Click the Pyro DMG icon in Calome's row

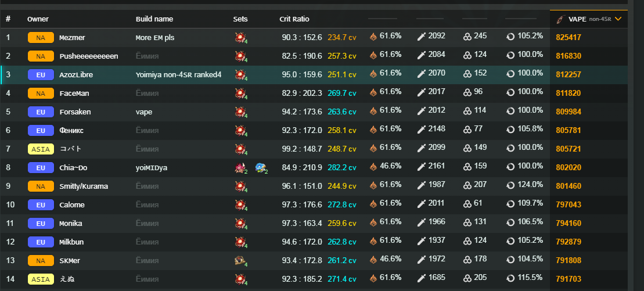[x=373, y=204]
